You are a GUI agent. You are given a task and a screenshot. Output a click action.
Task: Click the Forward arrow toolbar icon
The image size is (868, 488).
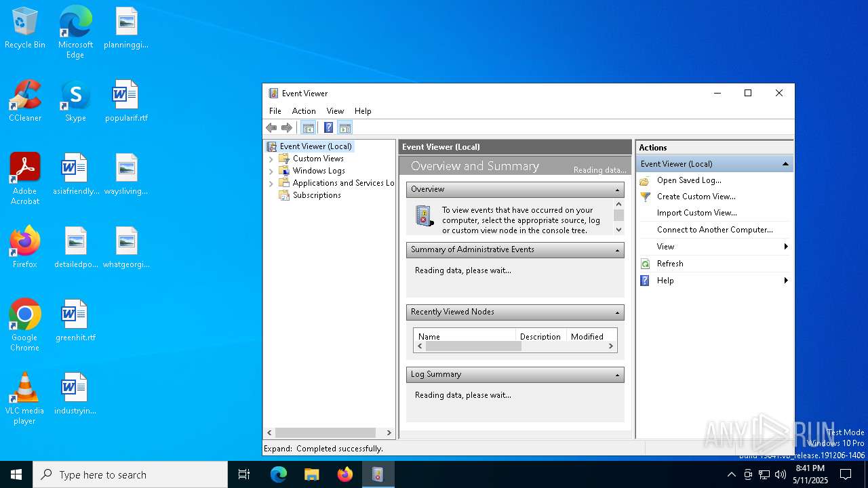point(287,127)
